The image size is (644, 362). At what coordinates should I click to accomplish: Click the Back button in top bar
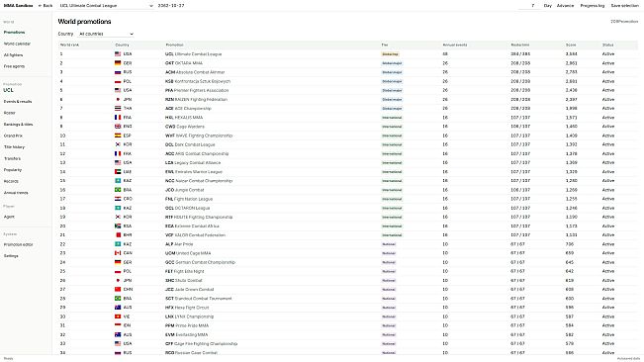click(46, 6)
